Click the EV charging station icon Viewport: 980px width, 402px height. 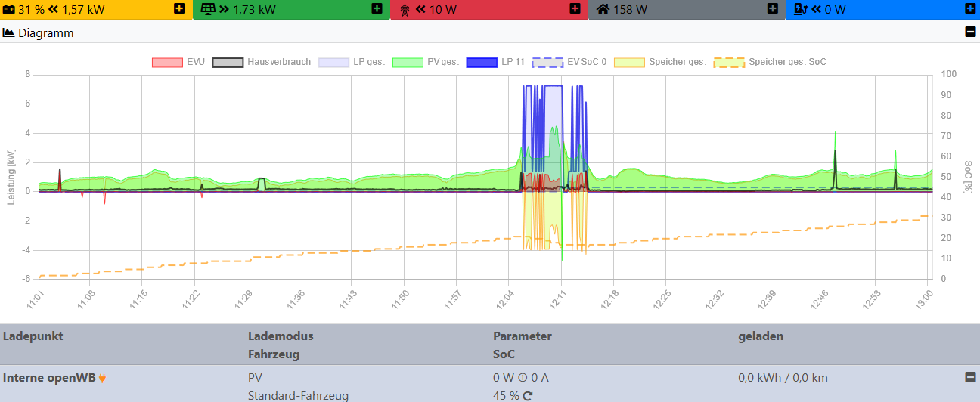point(800,10)
